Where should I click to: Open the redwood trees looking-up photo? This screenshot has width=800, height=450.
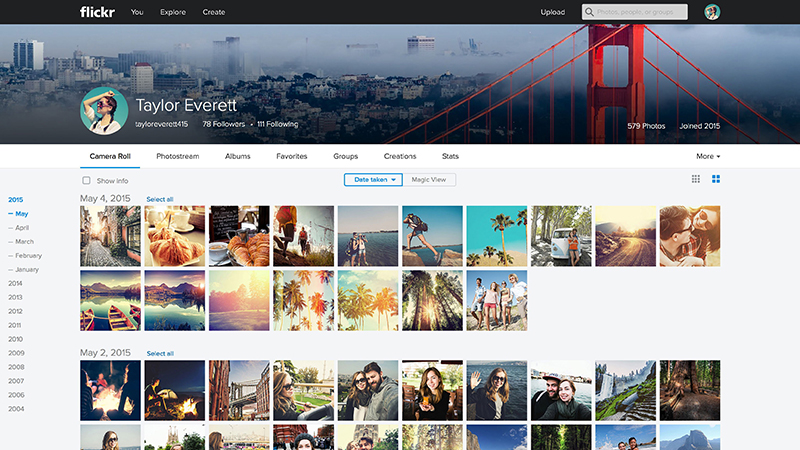coord(432,301)
